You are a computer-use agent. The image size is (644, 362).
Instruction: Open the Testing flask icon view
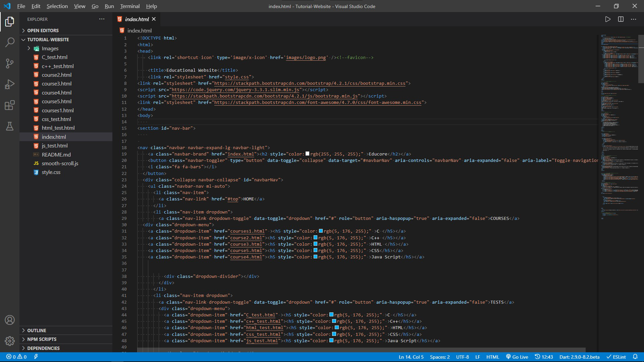10,126
